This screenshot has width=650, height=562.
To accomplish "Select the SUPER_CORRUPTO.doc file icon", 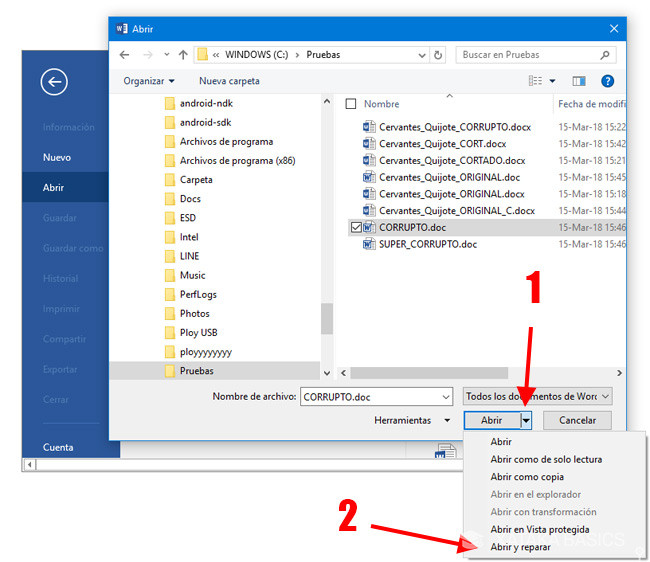I will (x=369, y=244).
